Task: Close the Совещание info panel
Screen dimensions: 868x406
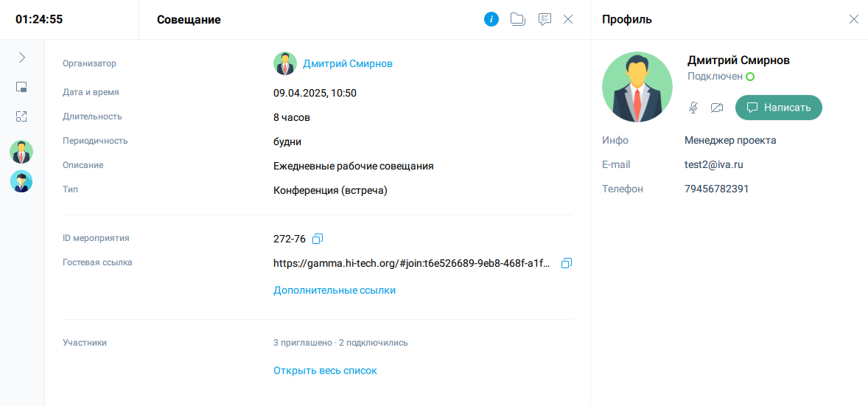Action: [x=568, y=19]
